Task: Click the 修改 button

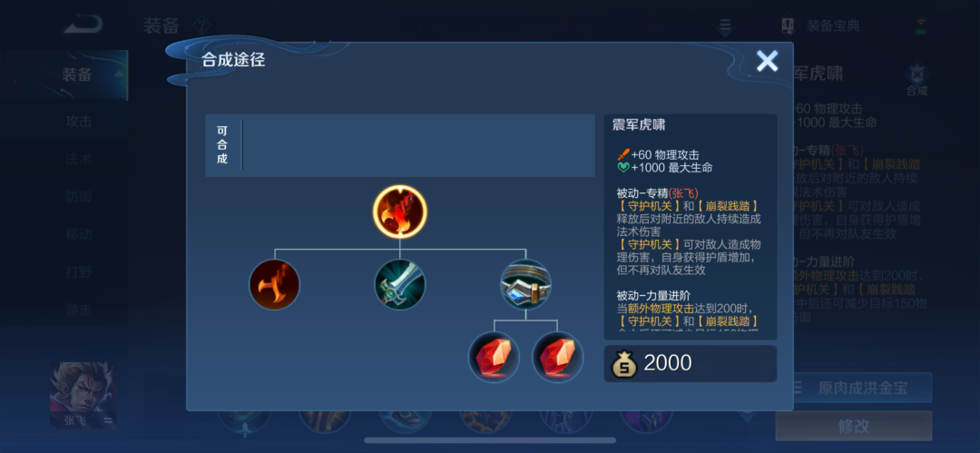Action: (x=854, y=426)
